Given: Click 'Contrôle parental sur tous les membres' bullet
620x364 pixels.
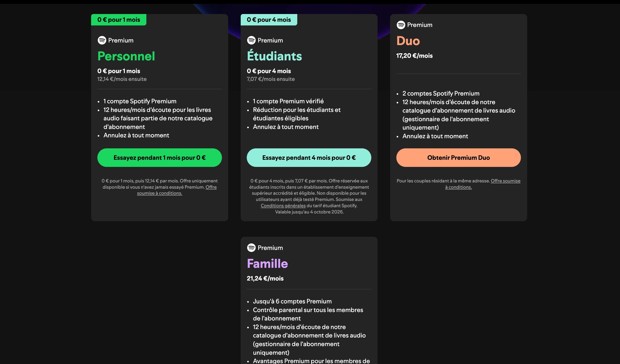Looking at the screenshot, I should point(308,314).
